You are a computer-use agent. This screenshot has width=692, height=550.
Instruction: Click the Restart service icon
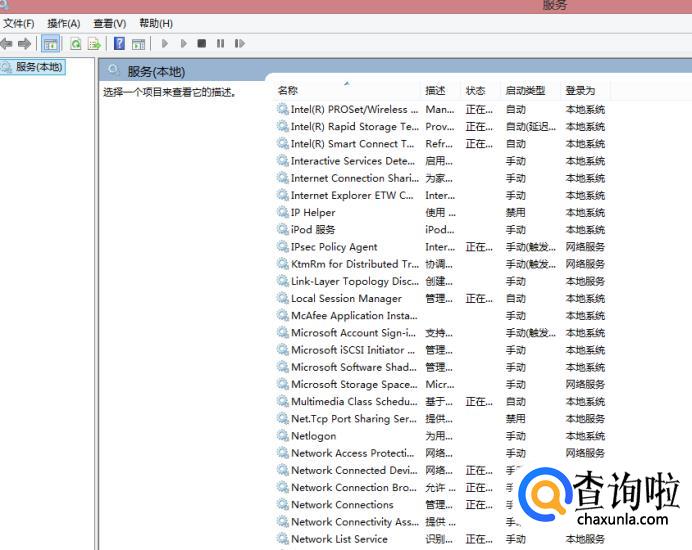(x=239, y=43)
